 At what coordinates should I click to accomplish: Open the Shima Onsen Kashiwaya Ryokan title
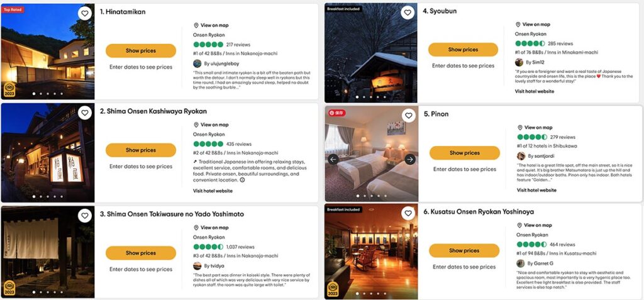(153, 111)
